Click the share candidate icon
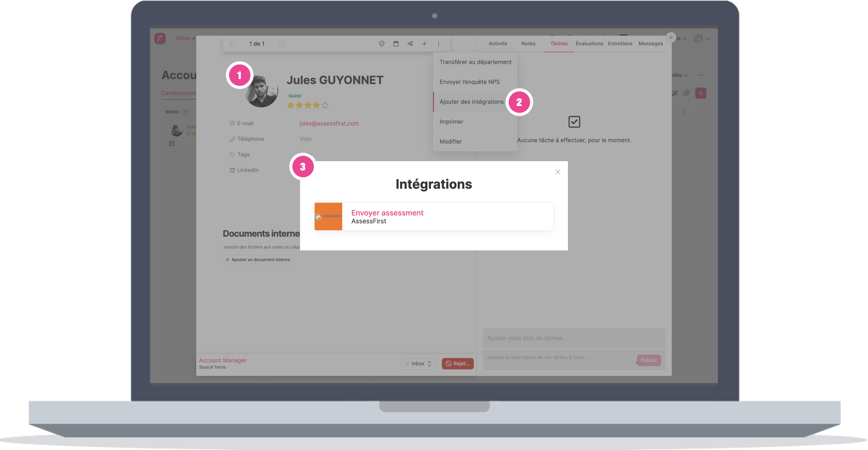 [x=410, y=44]
